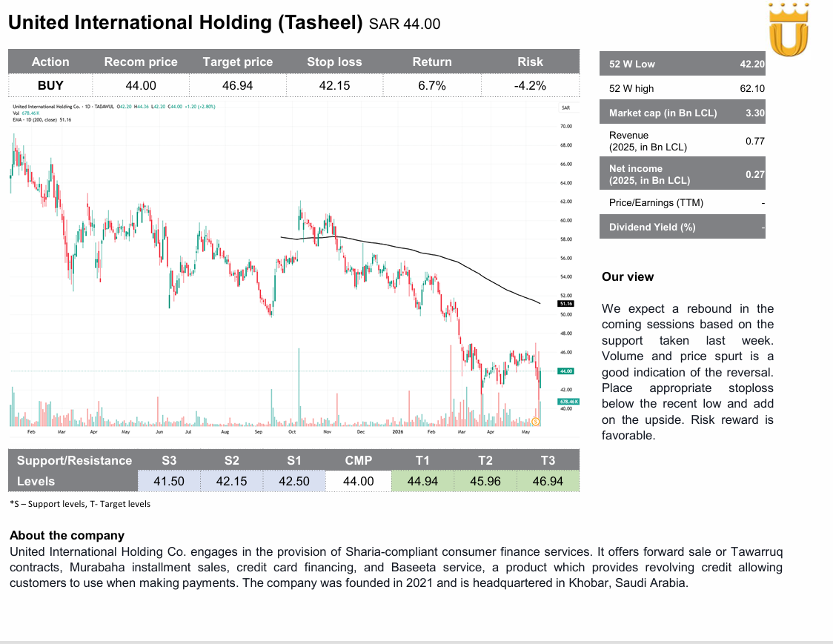Click the T3 target value 46.94
This screenshot has width=833, height=644.
(x=548, y=482)
